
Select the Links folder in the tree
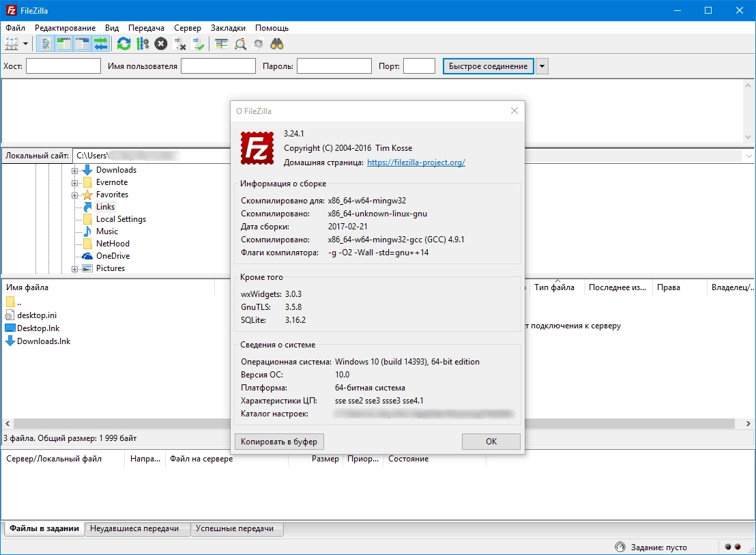click(x=105, y=207)
